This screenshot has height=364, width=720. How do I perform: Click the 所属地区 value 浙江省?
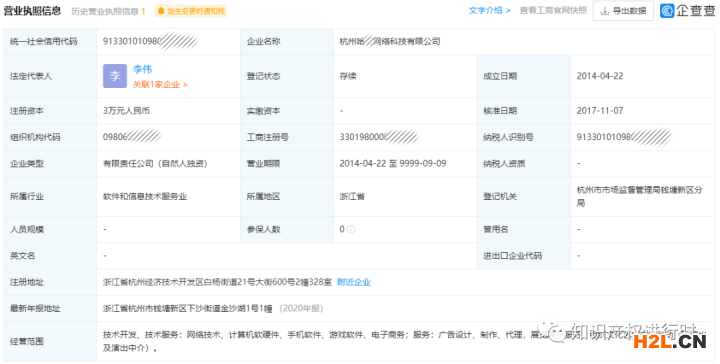pyautogui.click(x=352, y=196)
